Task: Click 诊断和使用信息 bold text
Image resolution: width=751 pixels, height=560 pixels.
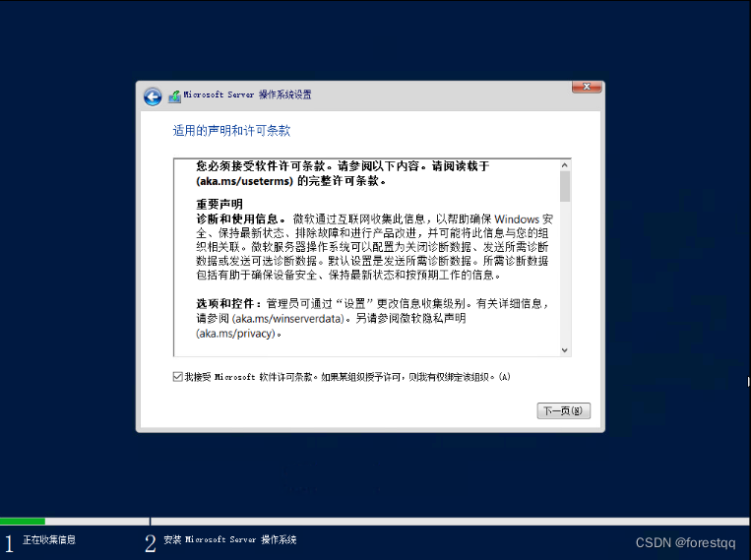Action: [x=237, y=218]
